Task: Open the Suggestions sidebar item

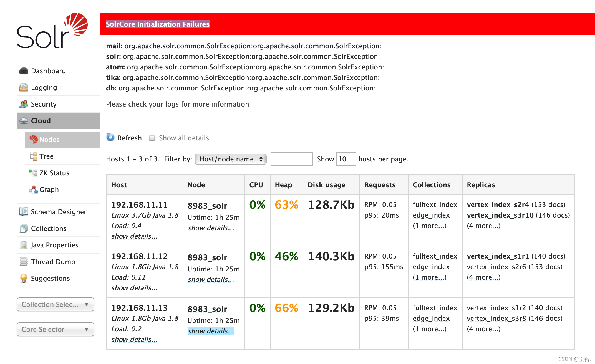Action: [58, 278]
